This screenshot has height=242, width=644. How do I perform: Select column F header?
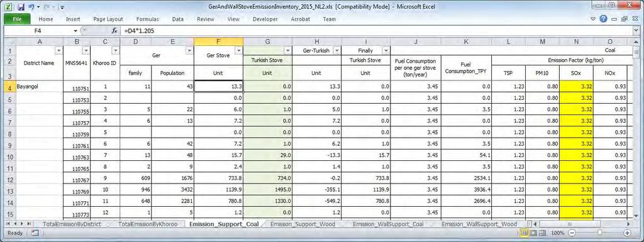pyautogui.click(x=218, y=41)
